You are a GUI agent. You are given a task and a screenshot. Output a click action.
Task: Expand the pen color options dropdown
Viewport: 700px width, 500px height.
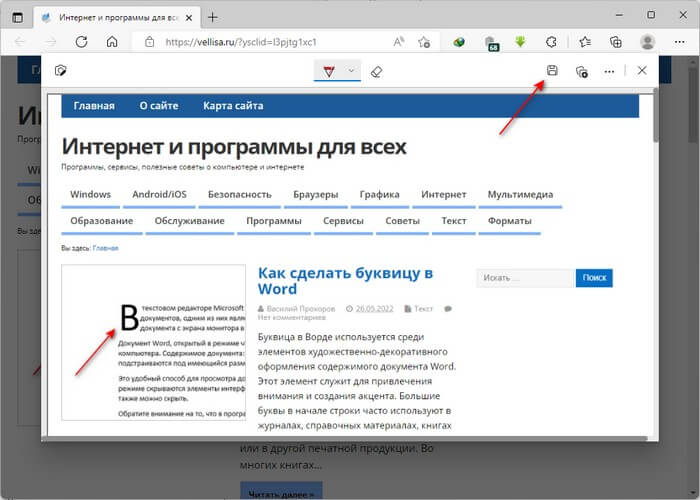pos(351,71)
